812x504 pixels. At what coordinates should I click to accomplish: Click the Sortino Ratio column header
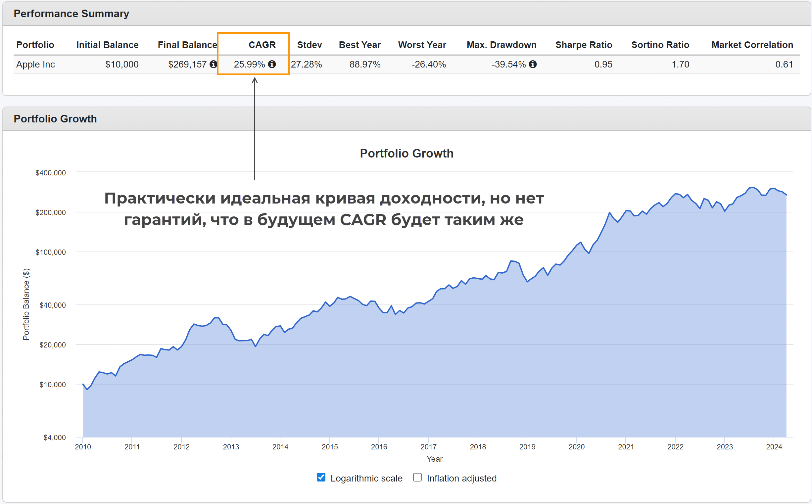(x=660, y=45)
